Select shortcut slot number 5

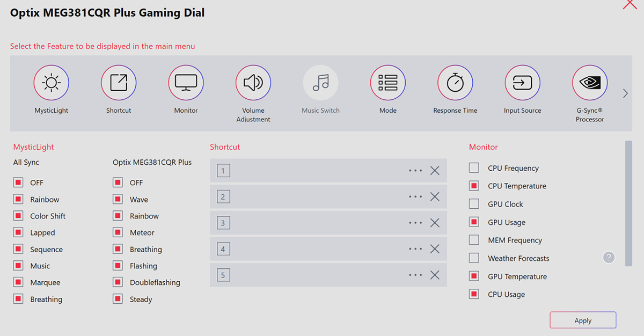pos(223,275)
